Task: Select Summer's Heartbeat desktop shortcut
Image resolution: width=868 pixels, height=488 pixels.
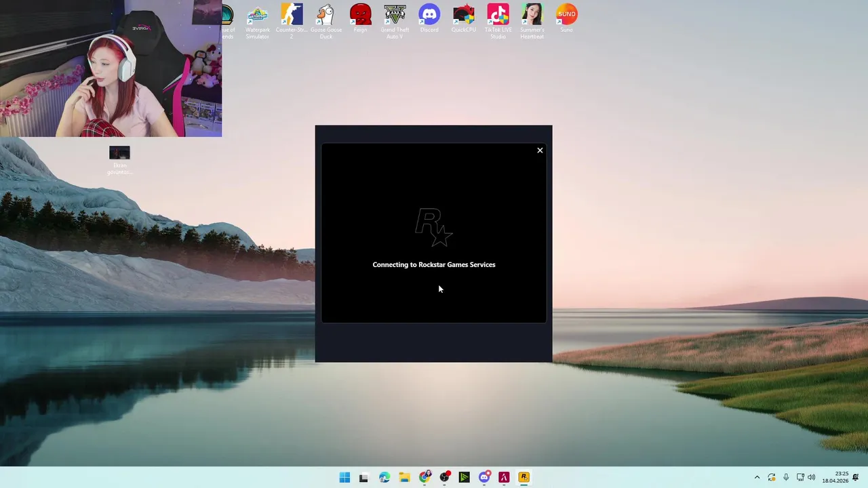Action: (x=532, y=22)
